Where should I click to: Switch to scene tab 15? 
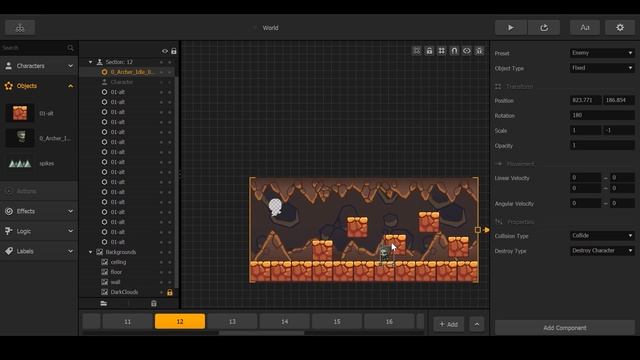click(x=337, y=322)
